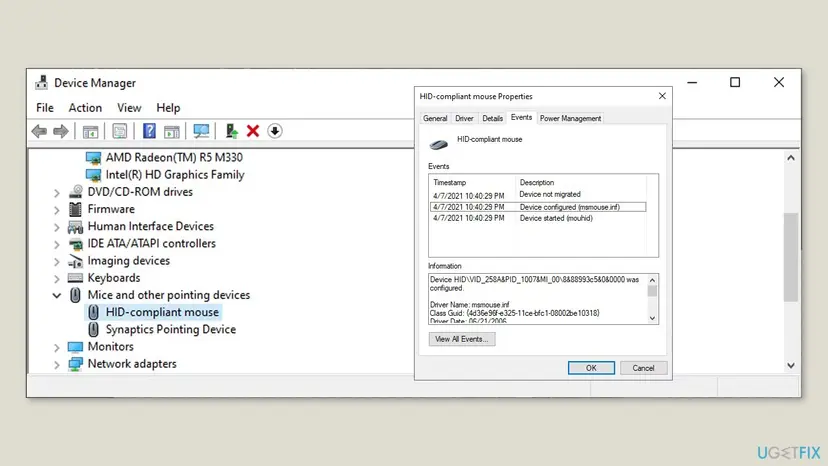
Task: Expand the Keyboards node
Action: coord(57,279)
